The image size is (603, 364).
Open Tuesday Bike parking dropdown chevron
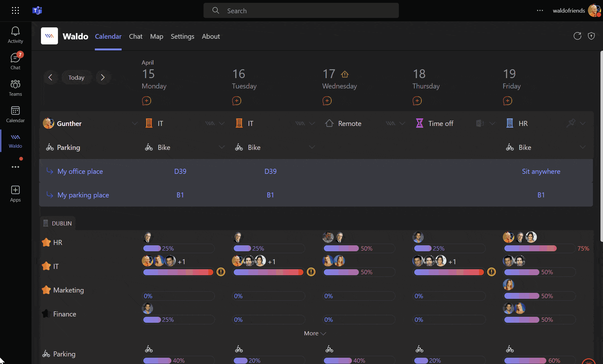312,147
